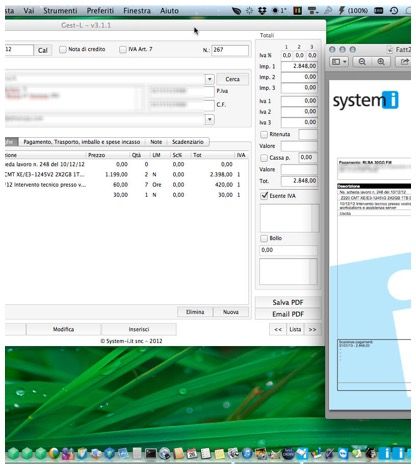The width and height of the screenshot is (416, 469).
Task: Zoom in on the Preview document
Action: coord(381,62)
